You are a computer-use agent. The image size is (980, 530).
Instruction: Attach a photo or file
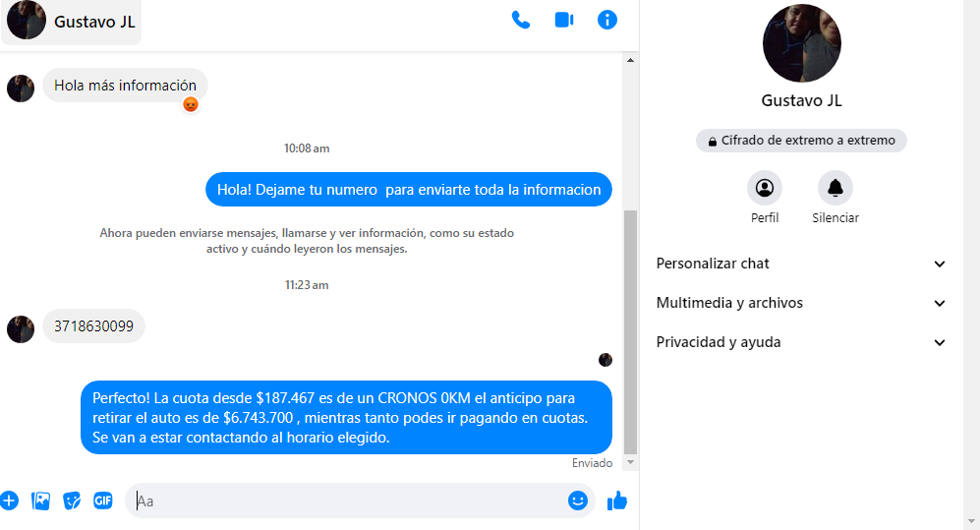pyautogui.click(x=40, y=501)
